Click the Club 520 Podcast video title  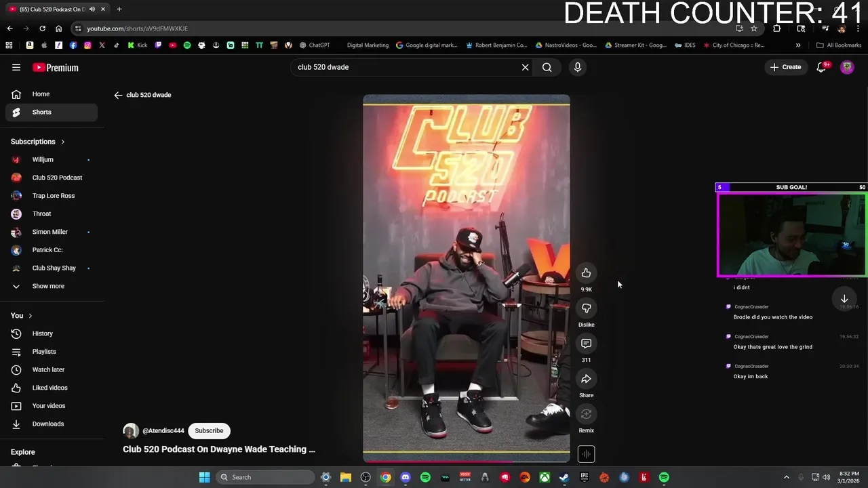click(x=219, y=449)
